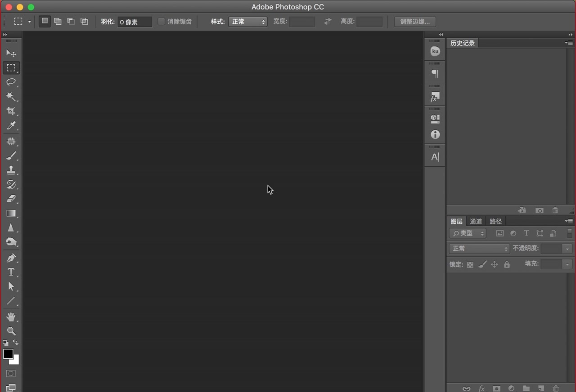Open the Kuler panel icon
Image resolution: width=576 pixels, height=392 pixels.
click(x=435, y=51)
